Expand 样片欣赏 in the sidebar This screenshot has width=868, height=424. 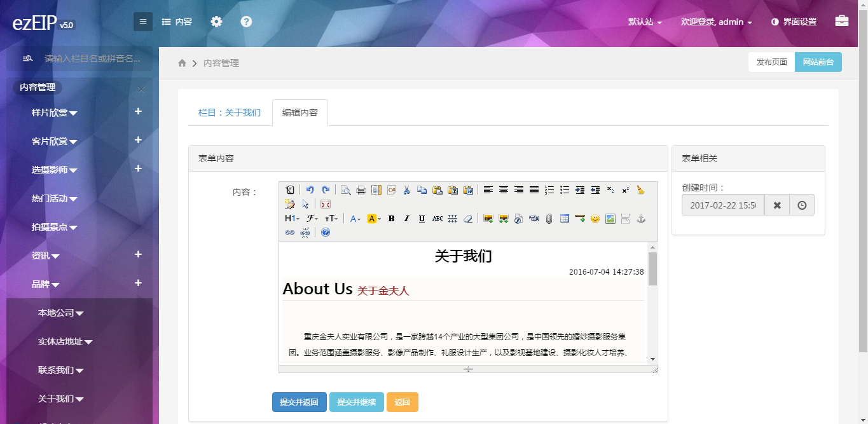[54, 113]
